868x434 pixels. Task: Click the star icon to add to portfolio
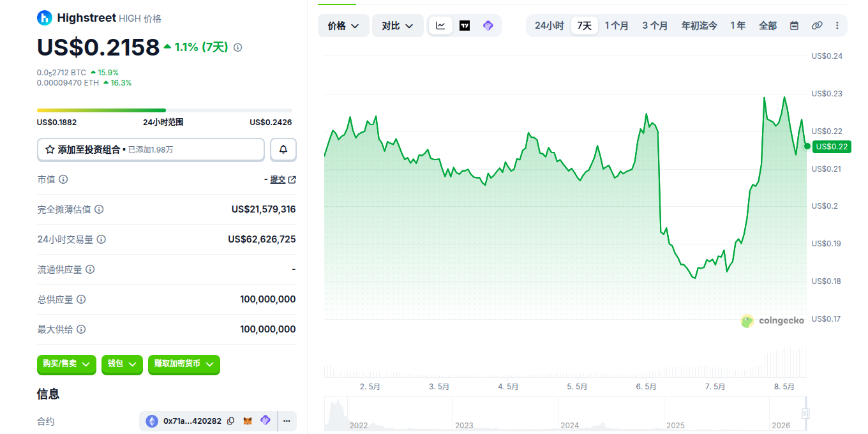pos(50,149)
